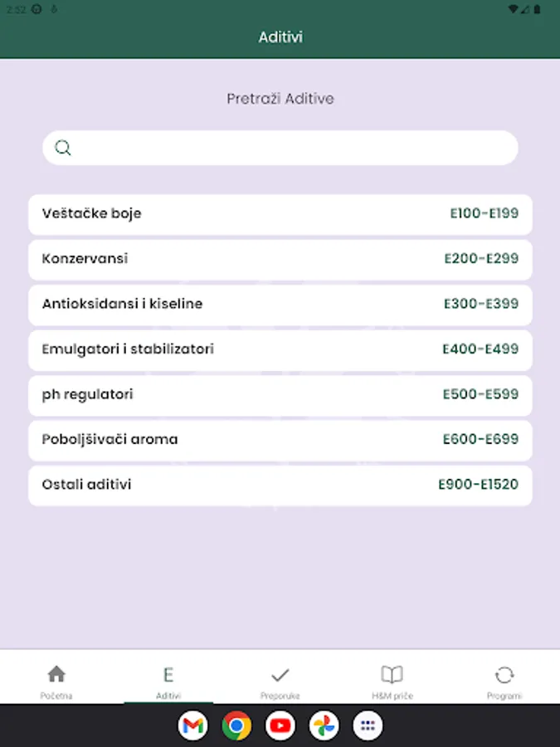Screen dimensions: 560x747
Task: Open the Preporuke checkmark icon
Action: click(280, 674)
